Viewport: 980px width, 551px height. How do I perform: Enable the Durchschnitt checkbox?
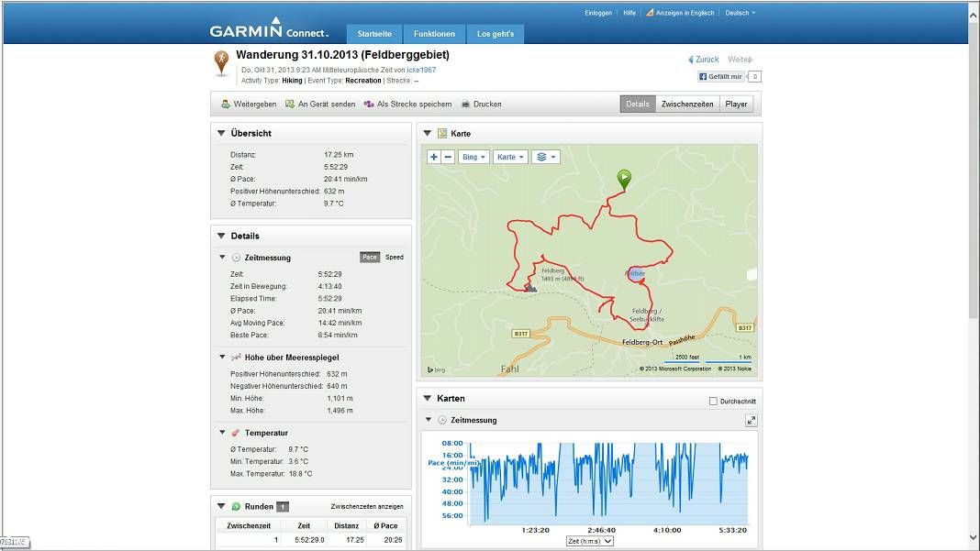pos(714,402)
